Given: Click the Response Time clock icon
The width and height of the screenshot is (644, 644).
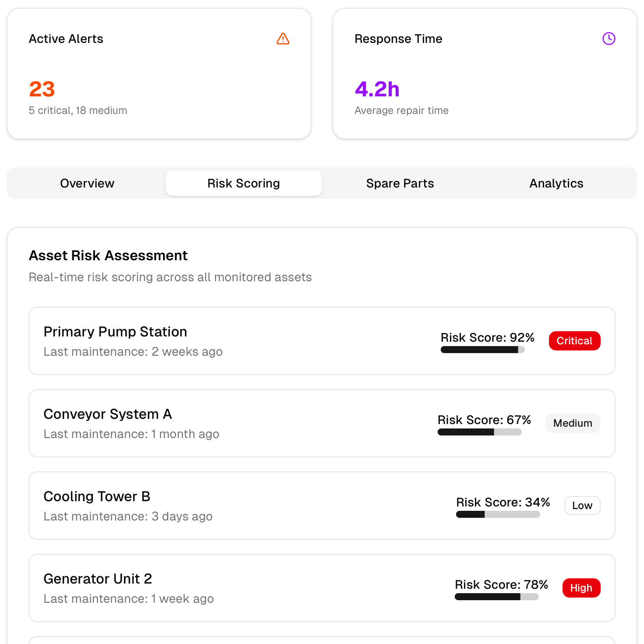Looking at the screenshot, I should (x=609, y=39).
